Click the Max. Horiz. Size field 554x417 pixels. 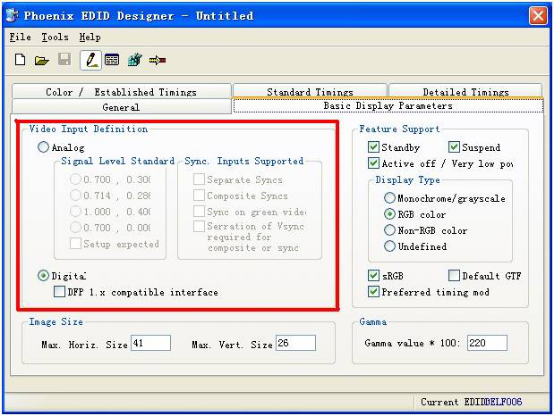point(151,343)
